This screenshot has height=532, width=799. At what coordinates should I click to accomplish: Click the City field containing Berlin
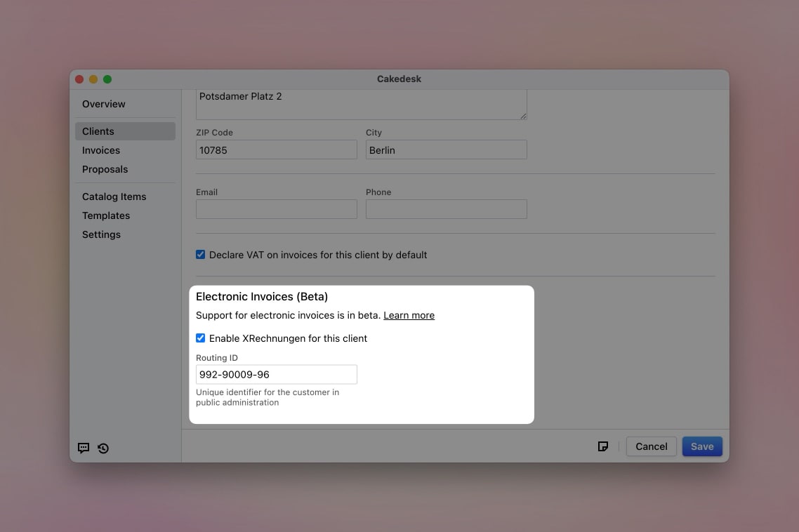[446, 149]
